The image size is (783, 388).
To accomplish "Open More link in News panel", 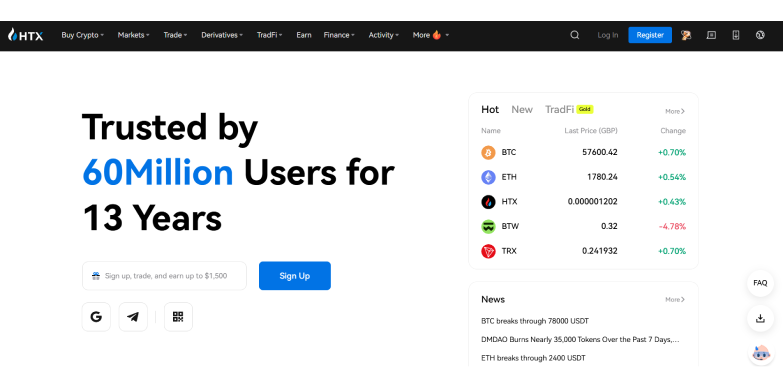I will coord(675,300).
